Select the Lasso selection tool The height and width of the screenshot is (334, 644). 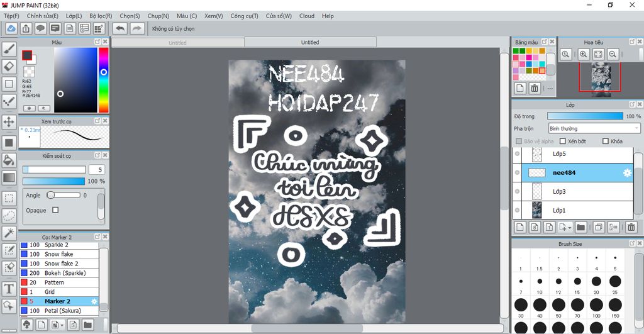pos(9,215)
